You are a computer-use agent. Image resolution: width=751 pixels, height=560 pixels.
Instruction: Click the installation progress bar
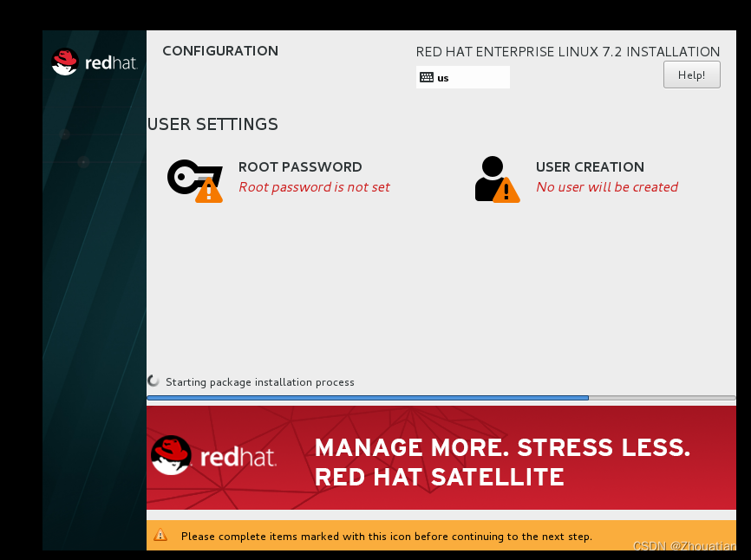point(441,398)
